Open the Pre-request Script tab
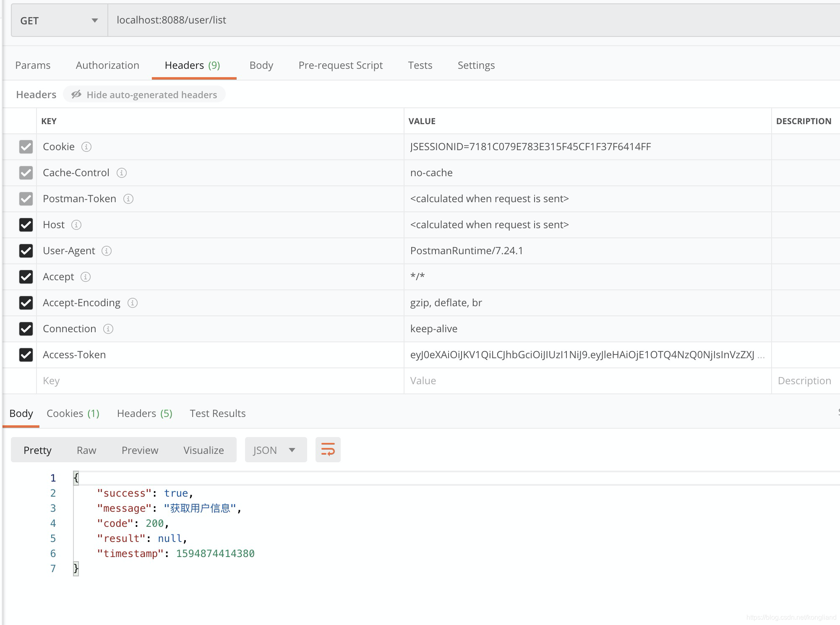The height and width of the screenshot is (625, 840). point(341,65)
